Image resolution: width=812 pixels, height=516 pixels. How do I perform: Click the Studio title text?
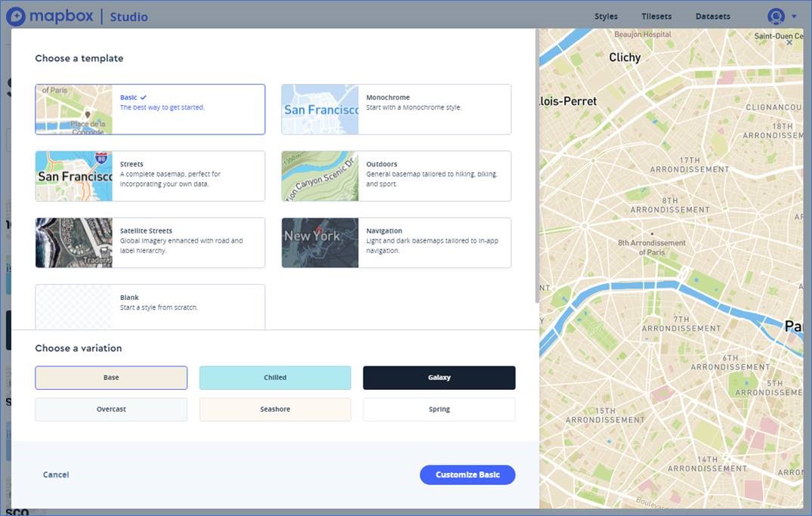[x=128, y=17]
